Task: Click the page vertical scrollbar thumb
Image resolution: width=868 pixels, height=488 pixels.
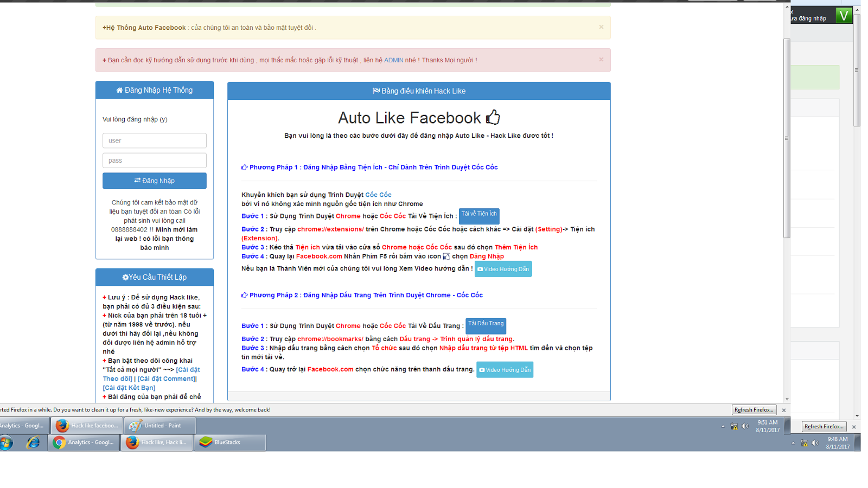Action: click(x=787, y=138)
